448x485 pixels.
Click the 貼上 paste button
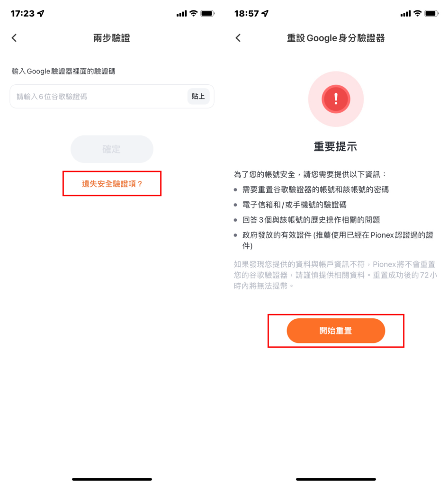point(198,97)
